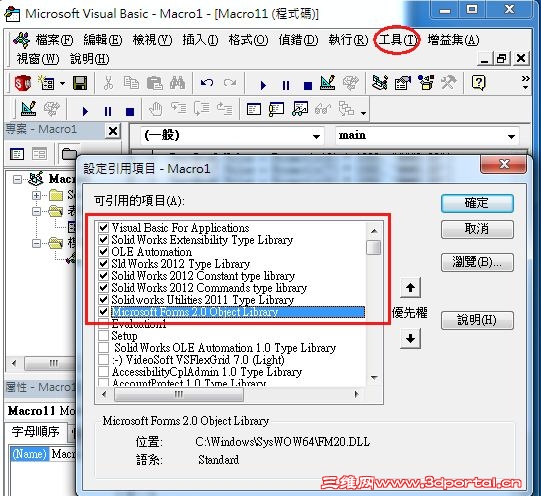
Task: Click the 確定 button
Action: (x=477, y=203)
